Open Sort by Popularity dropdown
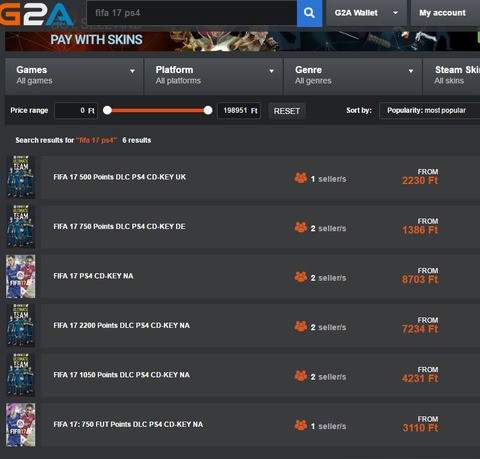This screenshot has width=480, height=459. coord(429,110)
